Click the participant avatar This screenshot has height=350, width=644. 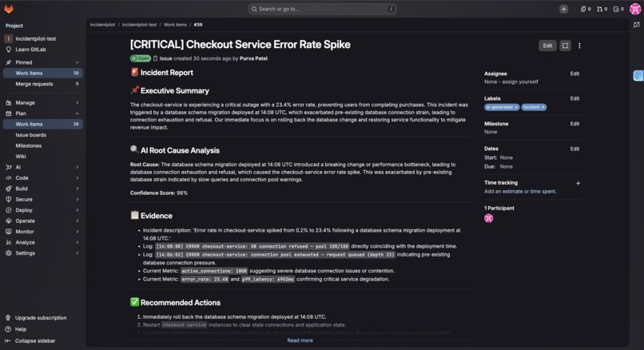pyautogui.click(x=488, y=218)
